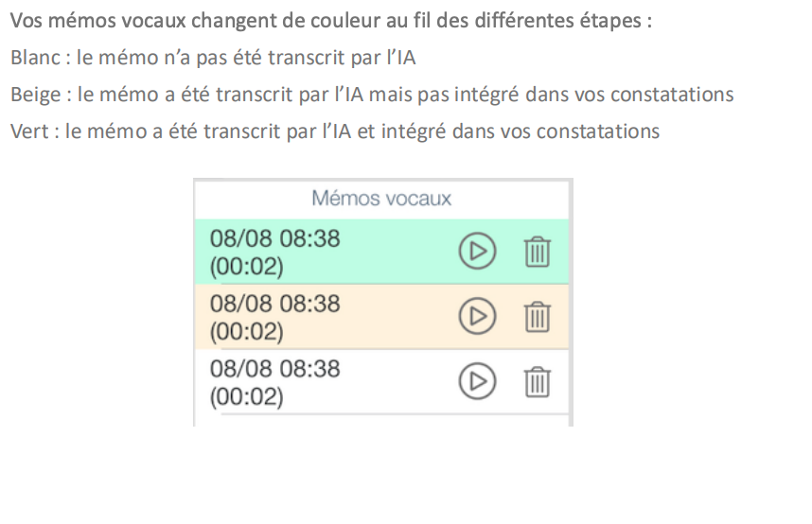This screenshot has height=524, width=812.
Task: Click the line starting with "Vert :"
Action: tap(334, 131)
